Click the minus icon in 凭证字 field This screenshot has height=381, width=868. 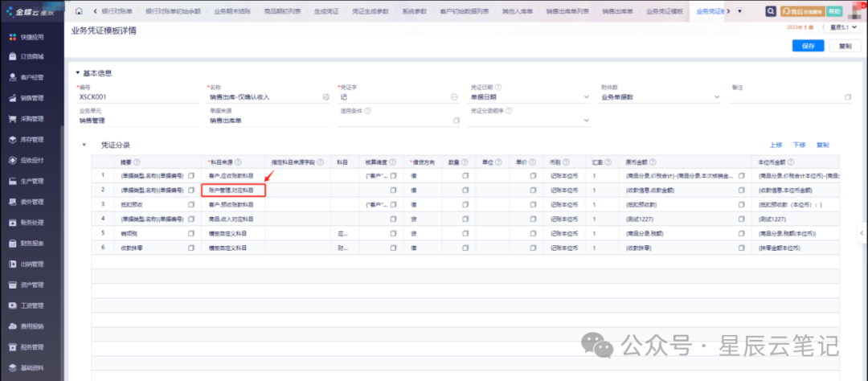pos(454,97)
